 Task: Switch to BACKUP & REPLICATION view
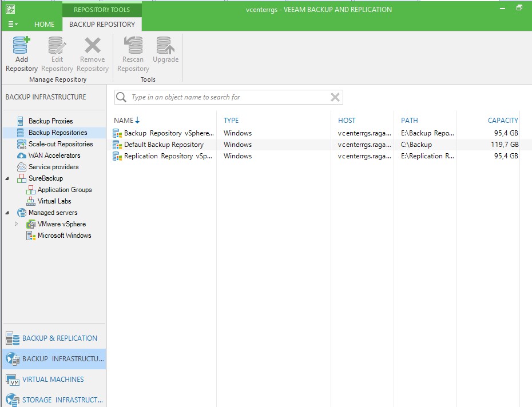click(x=55, y=337)
